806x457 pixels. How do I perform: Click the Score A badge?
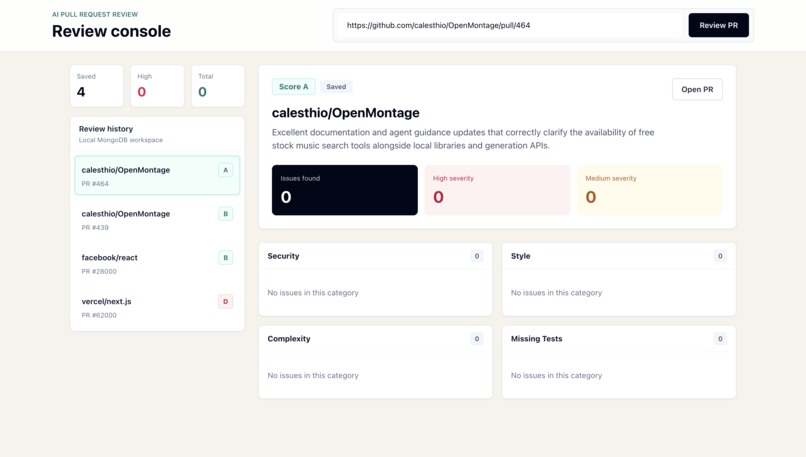click(294, 87)
